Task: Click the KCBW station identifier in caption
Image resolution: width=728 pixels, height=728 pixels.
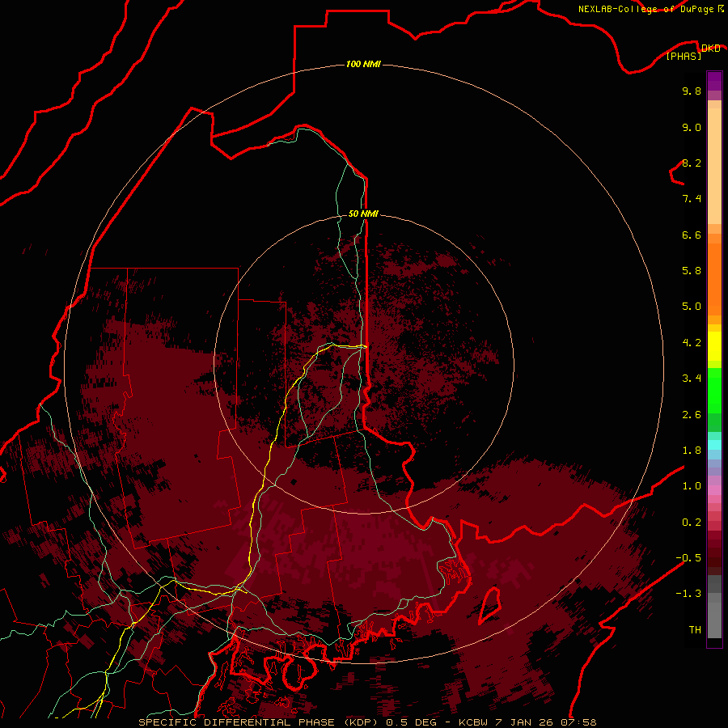Action: point(474,722)
